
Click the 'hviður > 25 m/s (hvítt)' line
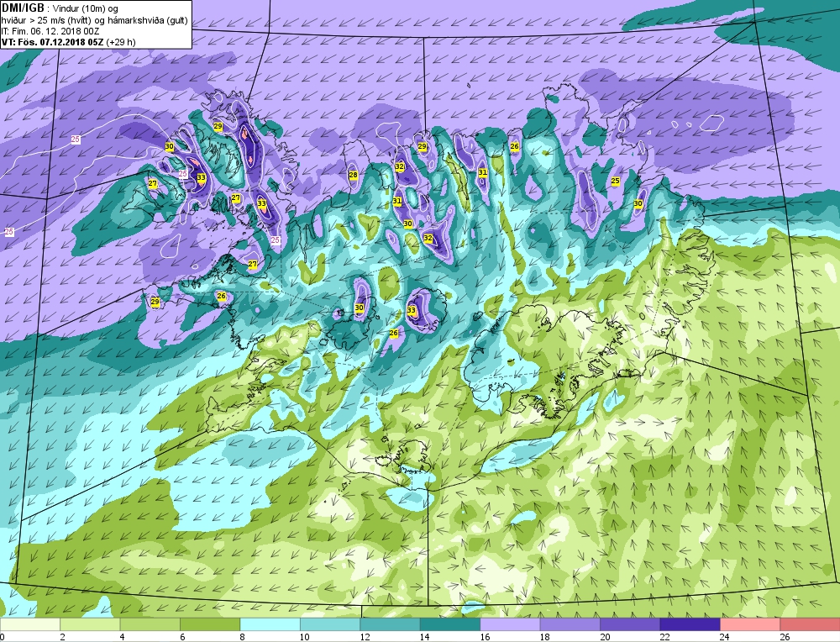(x=45, y=20)
